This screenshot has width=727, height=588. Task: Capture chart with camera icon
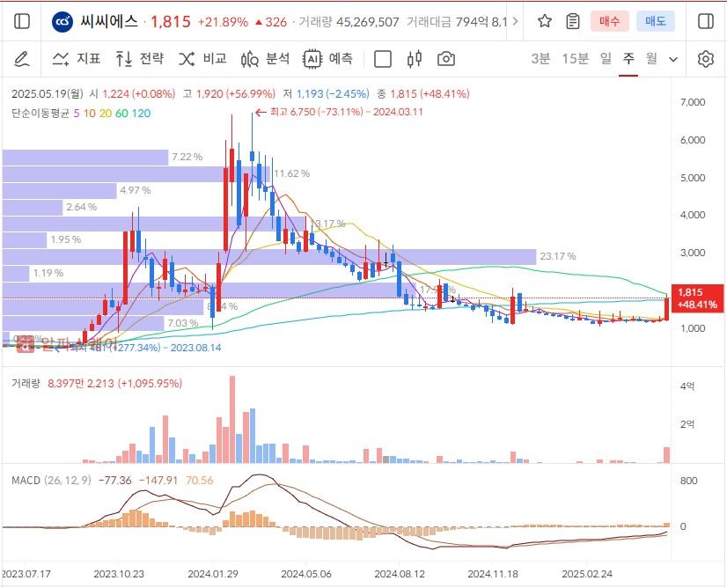(446, 59)
